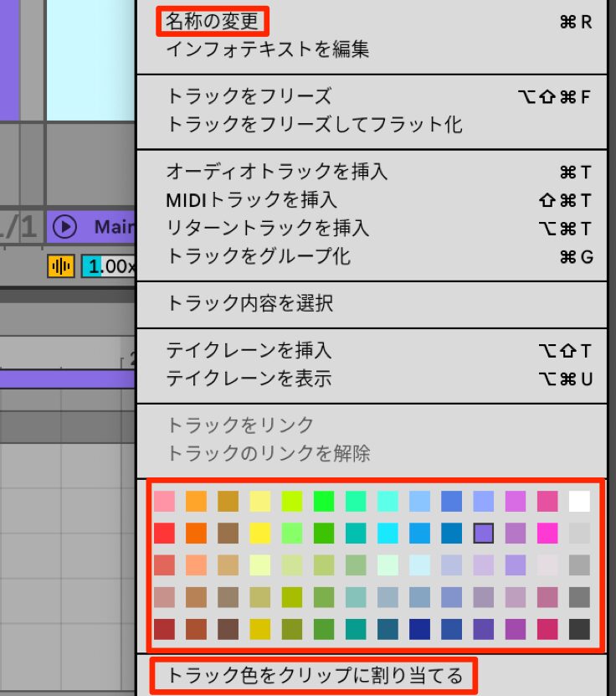Viewport: 616px width, 696px height.
Task: Select the darkest gray swatch in the bottom row
Action: pos(579,629)
